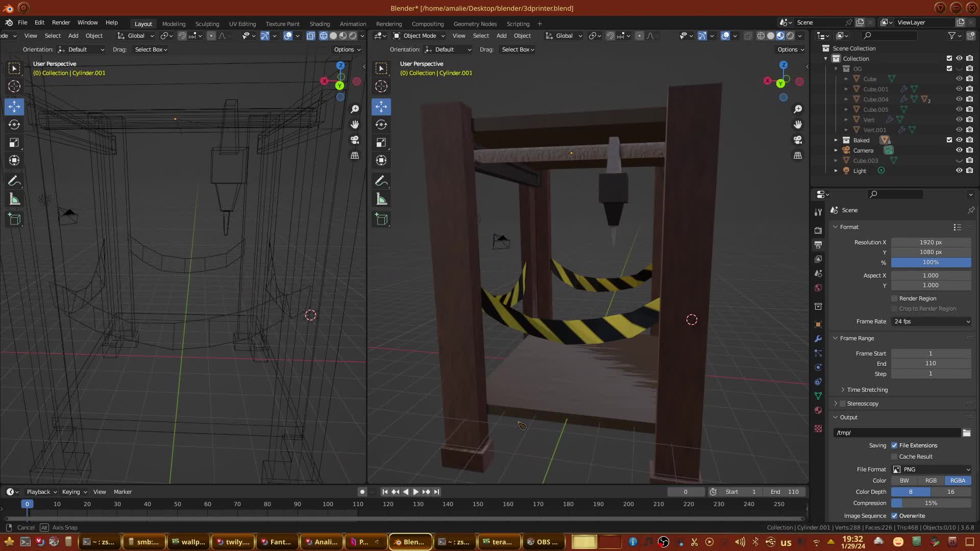
Task: Select the RGB color mode button
Action: [931, 481]
